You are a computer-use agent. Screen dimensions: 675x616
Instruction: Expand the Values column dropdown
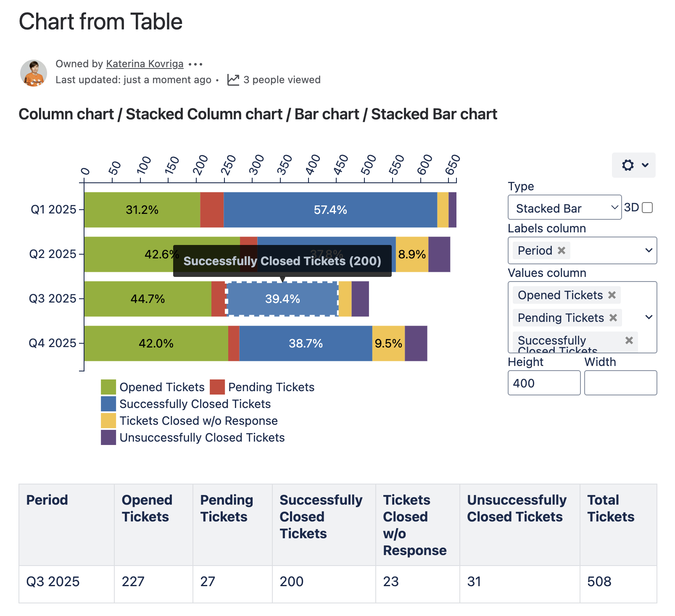[649, 317]
